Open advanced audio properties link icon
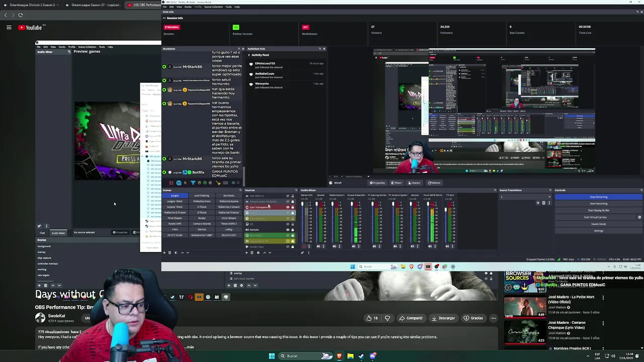The width and height of the screenshot is (644, 362). tap(302, 252)
